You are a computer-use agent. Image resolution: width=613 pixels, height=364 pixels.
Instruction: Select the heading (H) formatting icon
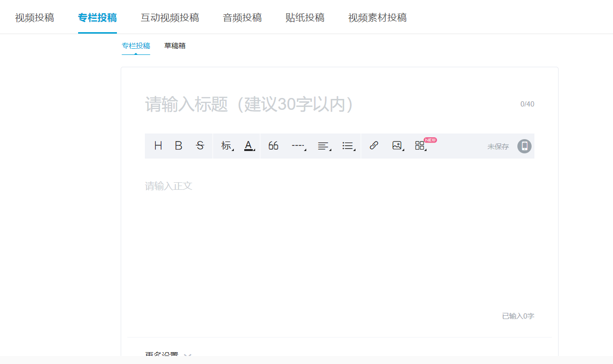(158, 146)
